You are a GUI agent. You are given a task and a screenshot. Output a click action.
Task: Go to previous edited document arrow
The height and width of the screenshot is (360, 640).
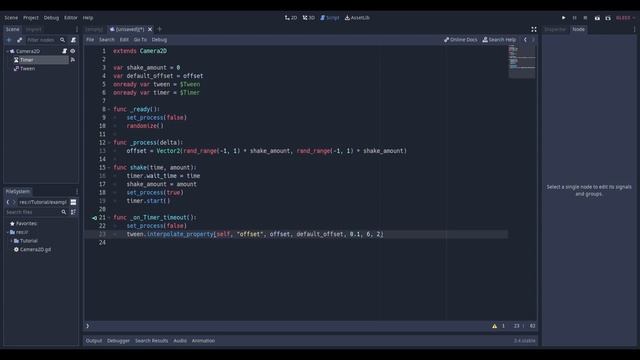pyautogui.click(x=525, y=40)
